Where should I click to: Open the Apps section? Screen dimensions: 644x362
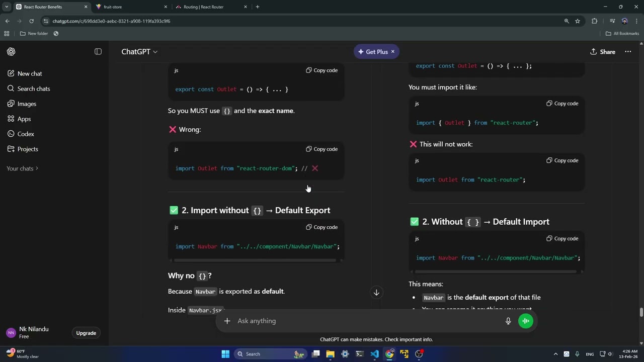click(x=24, y=119)
